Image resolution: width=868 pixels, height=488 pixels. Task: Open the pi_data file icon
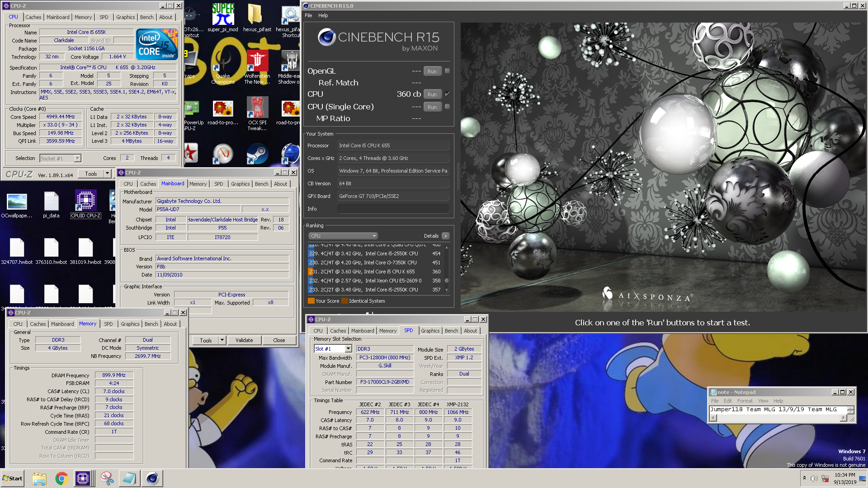tap(51, 204)
